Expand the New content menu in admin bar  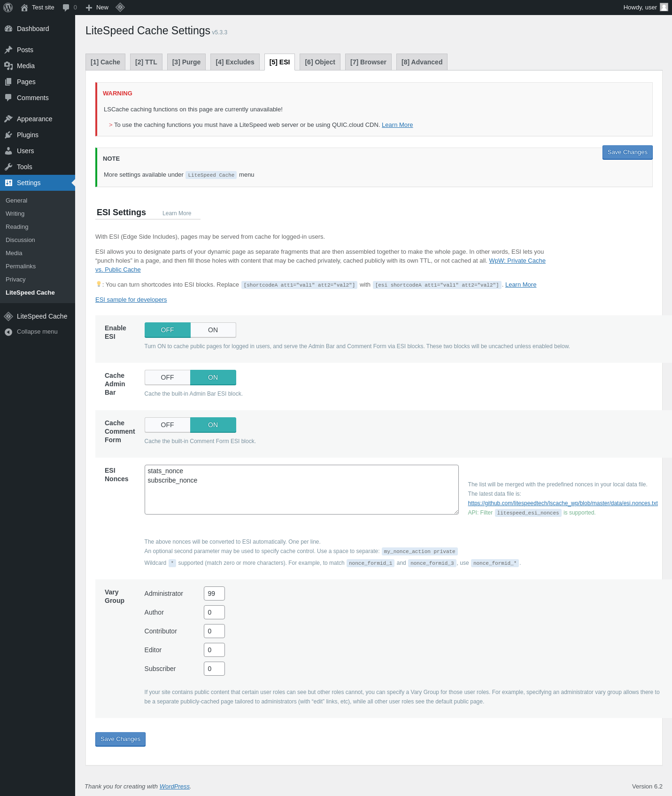point(97,8)
